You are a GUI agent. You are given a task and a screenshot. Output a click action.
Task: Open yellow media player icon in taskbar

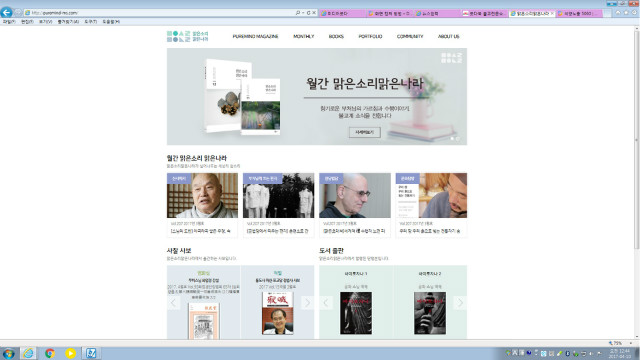pyautogui.click(x=70, y=353)
